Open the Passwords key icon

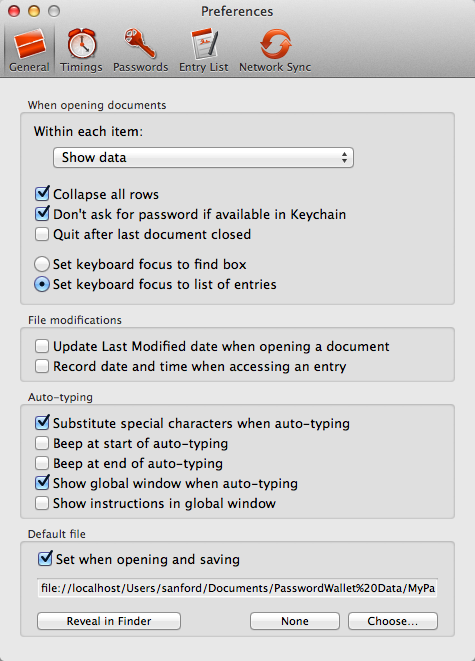coord(140,43)
